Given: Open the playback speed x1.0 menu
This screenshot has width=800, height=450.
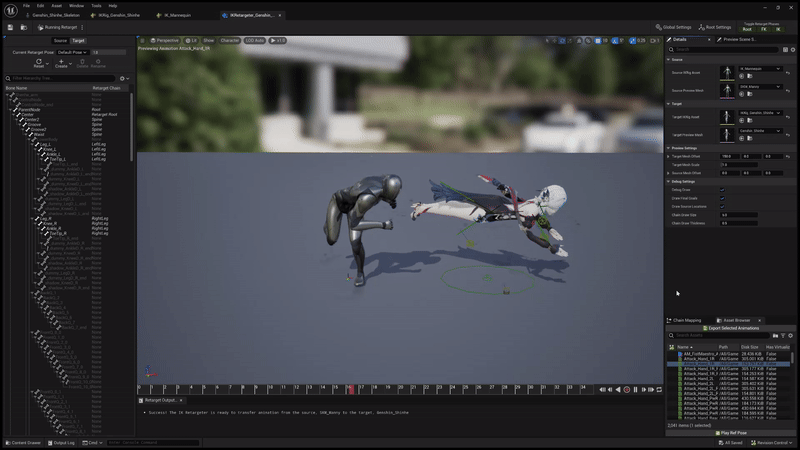Looking at the screenshot, I should pyautogui.click(x=278, y=40).
